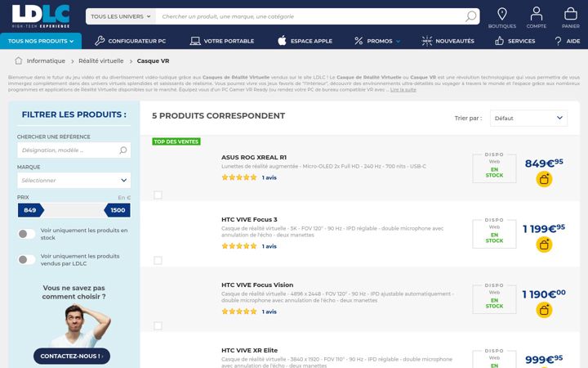Screen dimensions: 588x368
Task: Click the Contactez-nous button
Action: point(72,356)
